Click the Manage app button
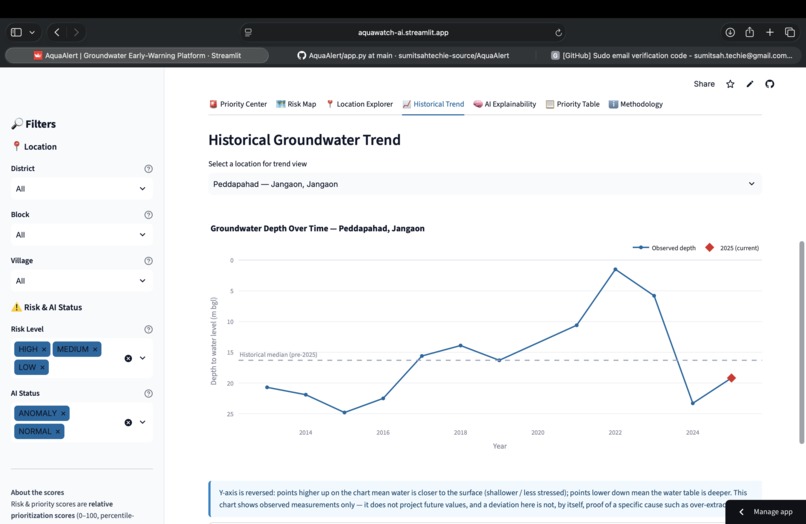 (x=766, y=512)
